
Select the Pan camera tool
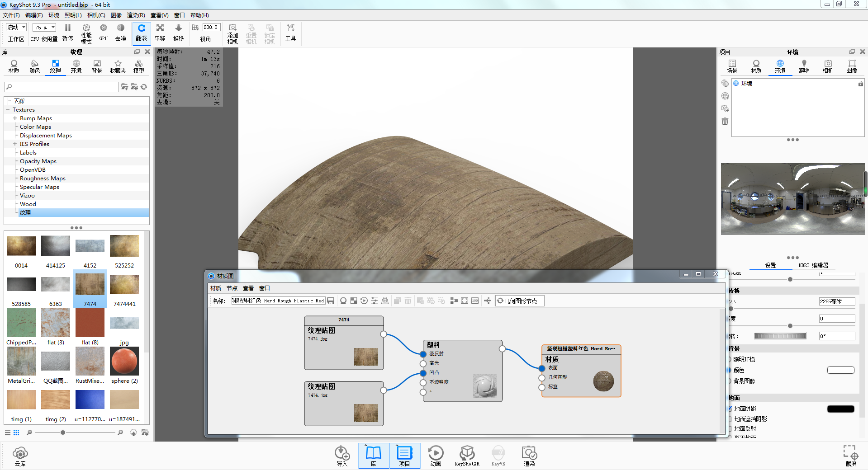point(160,33)
